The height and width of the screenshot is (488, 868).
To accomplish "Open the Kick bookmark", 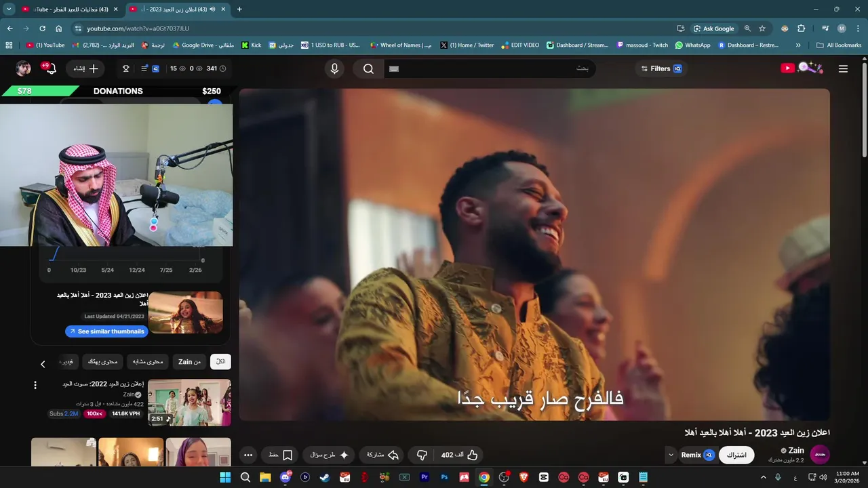I will tap(251, 45).
